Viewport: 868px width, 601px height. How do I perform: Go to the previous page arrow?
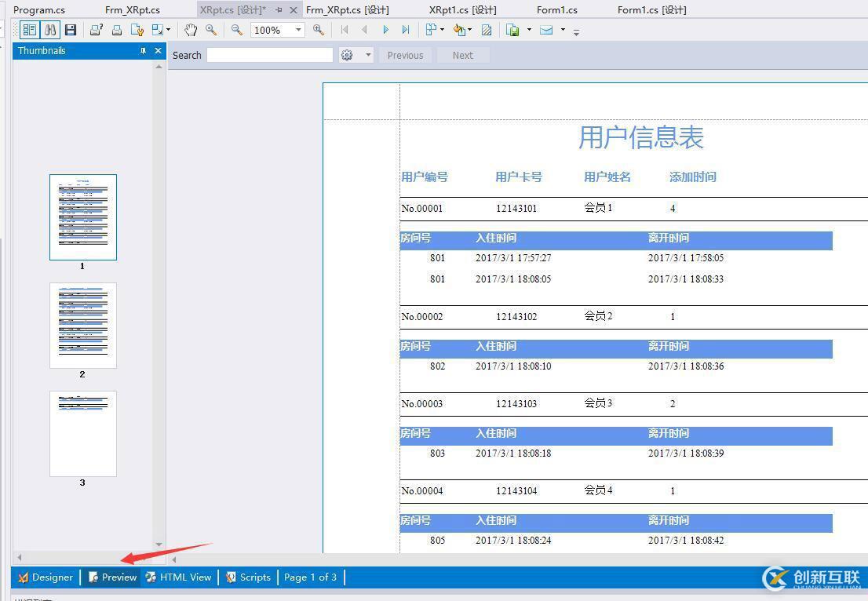coord(364,30)
